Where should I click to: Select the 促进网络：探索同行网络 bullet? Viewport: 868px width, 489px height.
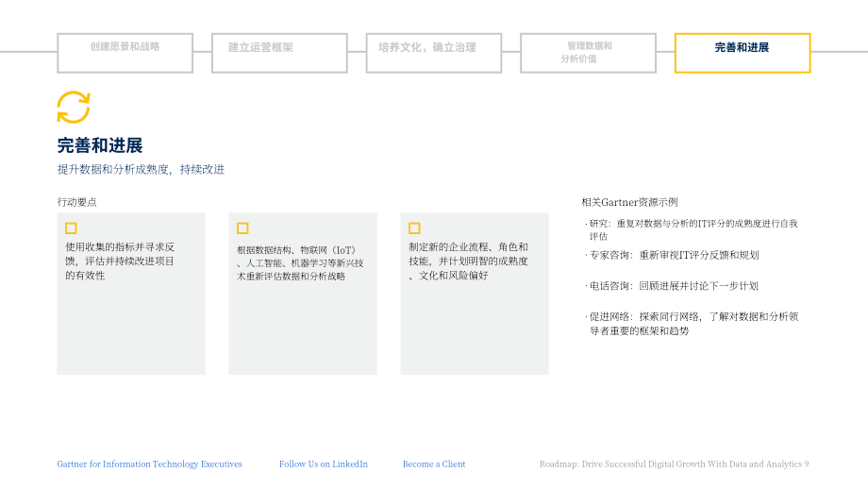point(692,324)
